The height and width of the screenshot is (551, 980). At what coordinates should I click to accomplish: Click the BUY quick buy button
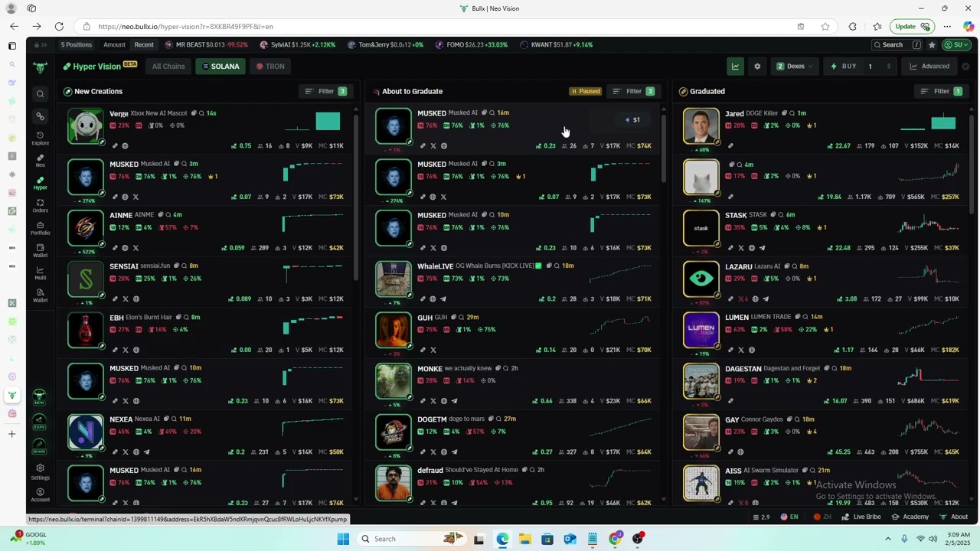coord(844,67)
